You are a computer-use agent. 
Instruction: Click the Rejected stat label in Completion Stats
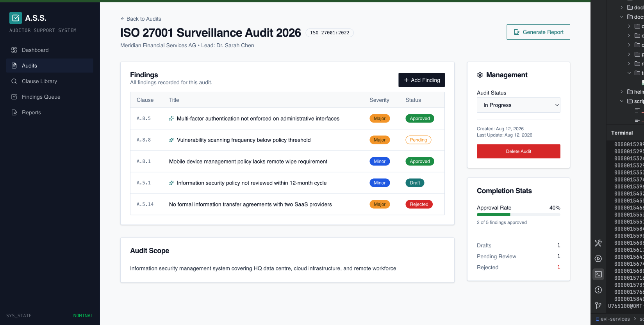tap(487, 267)
